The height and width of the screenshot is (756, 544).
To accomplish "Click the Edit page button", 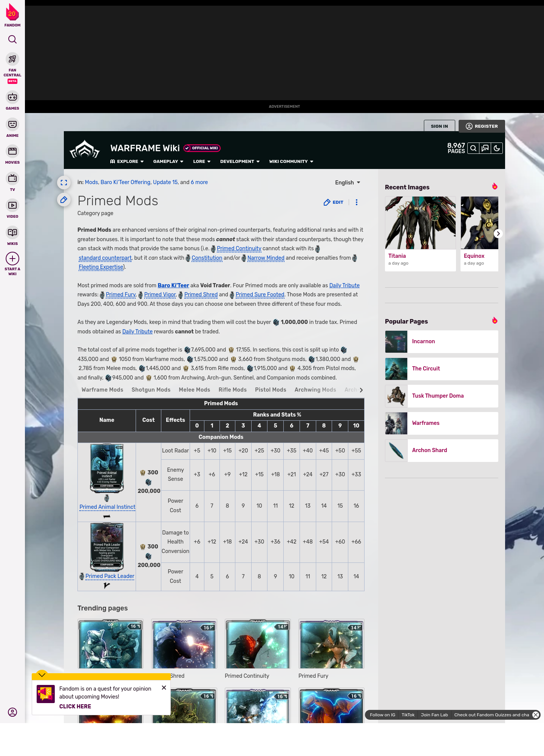I will (334, 202).
